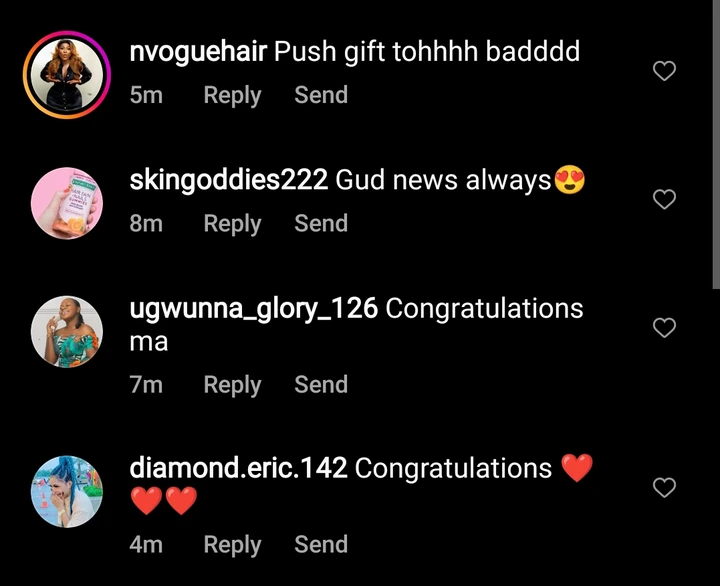Send nvoguehair's comment to someone
720x586 pixels.
[321, 95]
